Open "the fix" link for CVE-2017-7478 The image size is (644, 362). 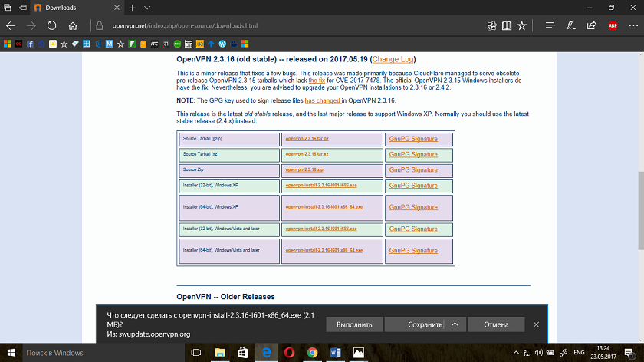[317, 81]
